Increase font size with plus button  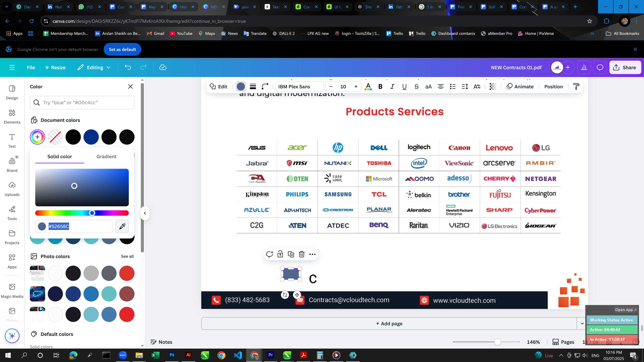click(356, 87)
